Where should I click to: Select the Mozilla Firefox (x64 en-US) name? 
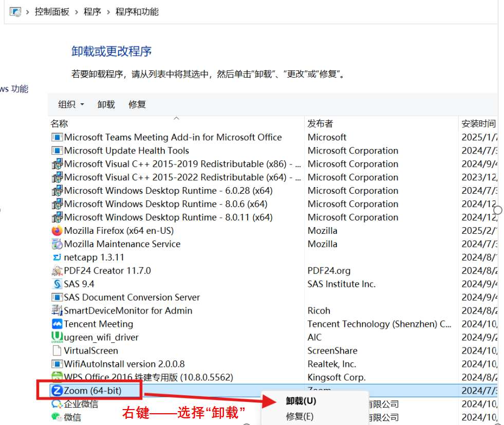(119, 231)
